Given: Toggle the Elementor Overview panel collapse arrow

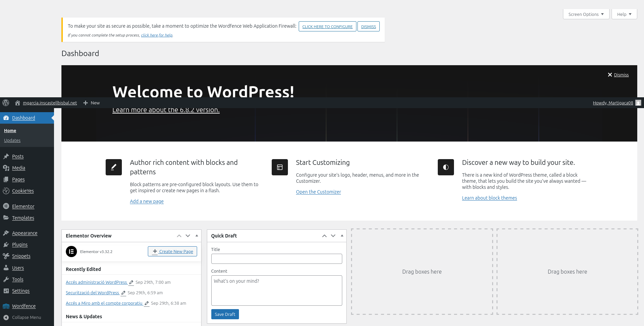Looking at the screenshot, I should pos(197,236).
